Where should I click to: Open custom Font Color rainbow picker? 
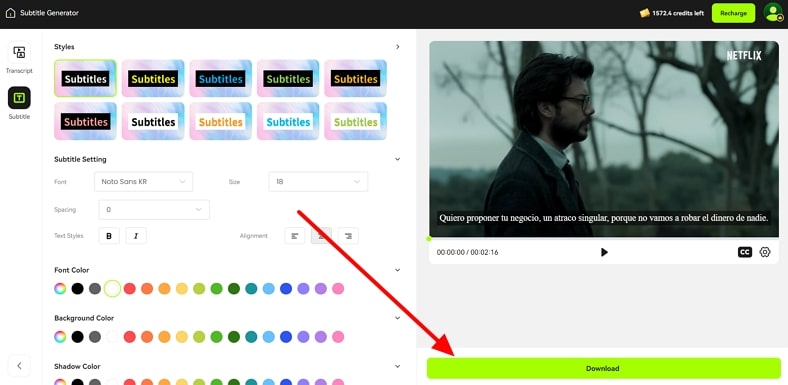coord(60,288)
